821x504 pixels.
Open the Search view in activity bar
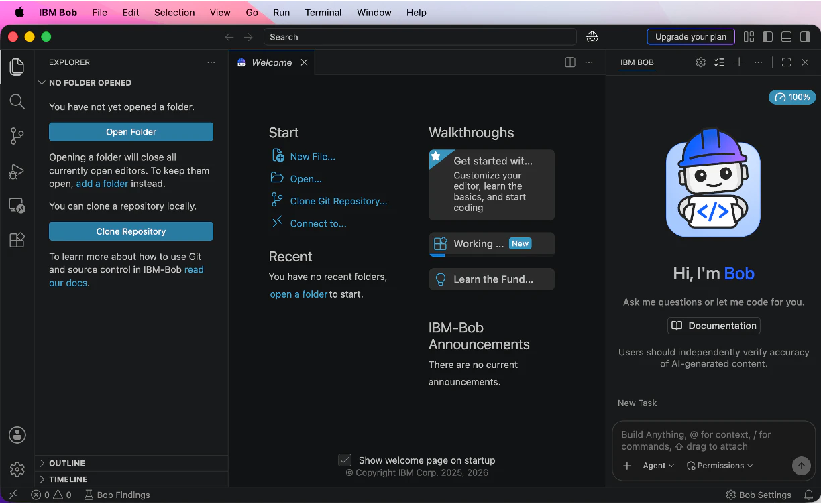point(17,101)
